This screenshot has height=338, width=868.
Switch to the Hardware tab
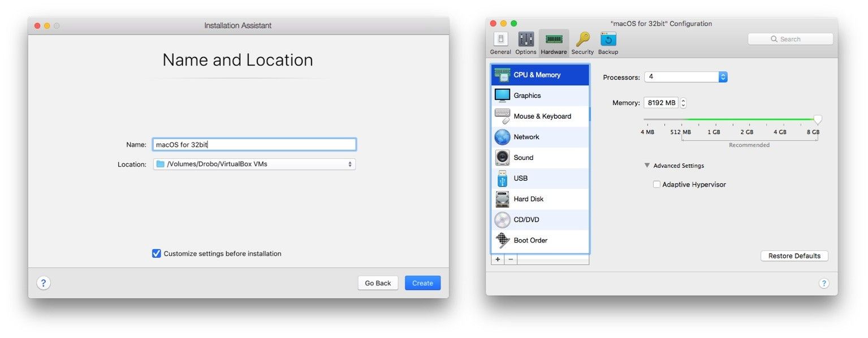554,43
